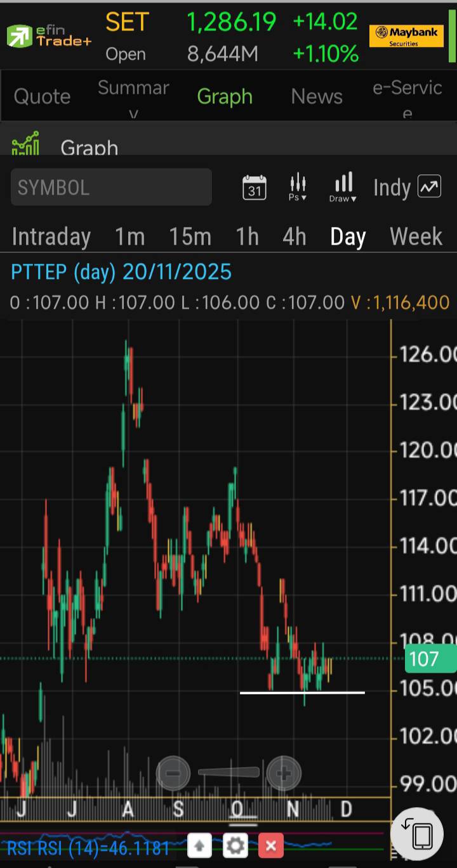Tap the +1.10% change figure

(326, 54)
